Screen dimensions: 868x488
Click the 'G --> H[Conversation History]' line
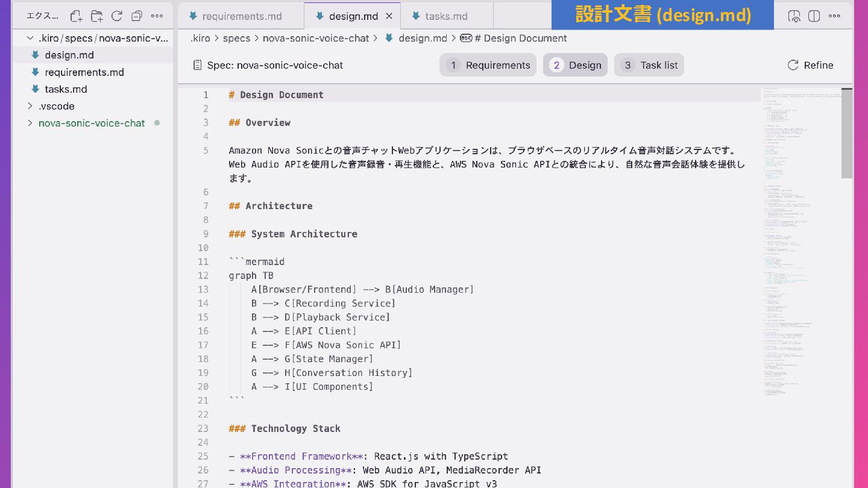(332, 372)
